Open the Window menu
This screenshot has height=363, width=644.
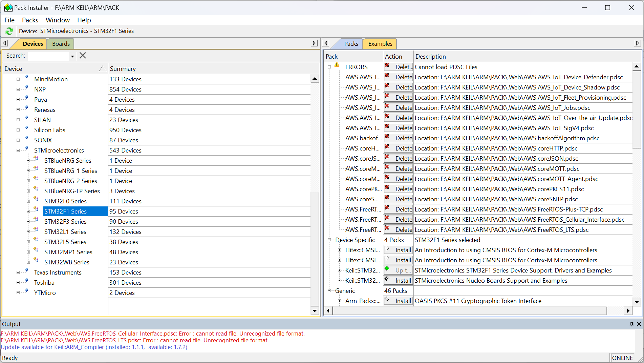[x=58, y=20]
